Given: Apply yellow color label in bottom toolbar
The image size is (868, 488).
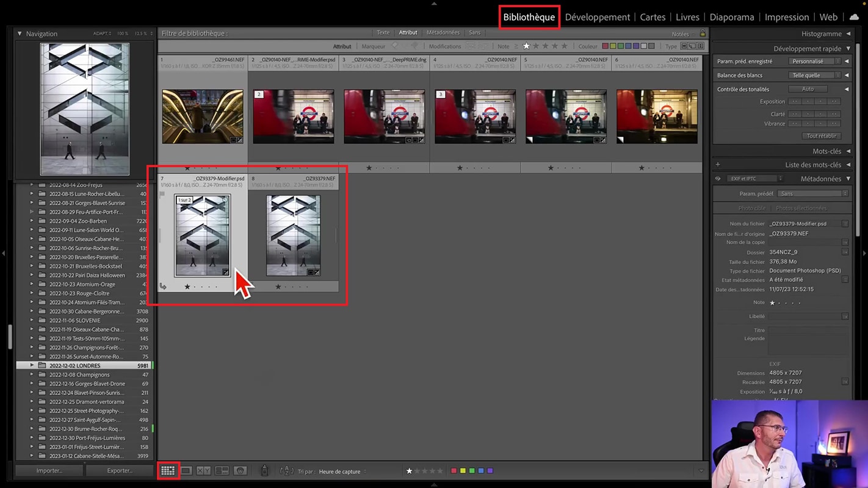Looking at the screenshot, I should [x=463, y=471].
